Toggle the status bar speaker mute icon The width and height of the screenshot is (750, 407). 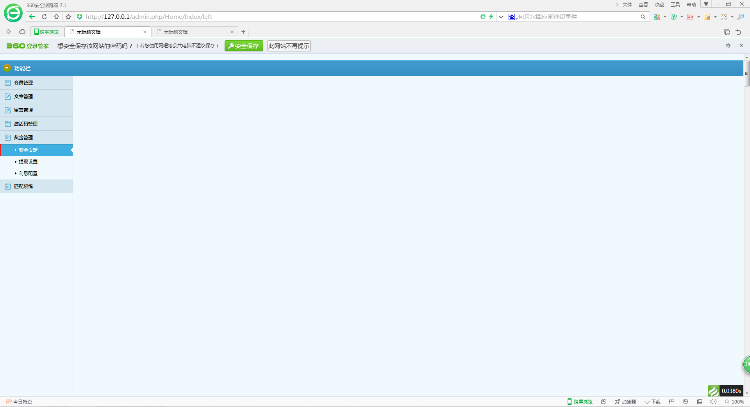pos(713,402)
